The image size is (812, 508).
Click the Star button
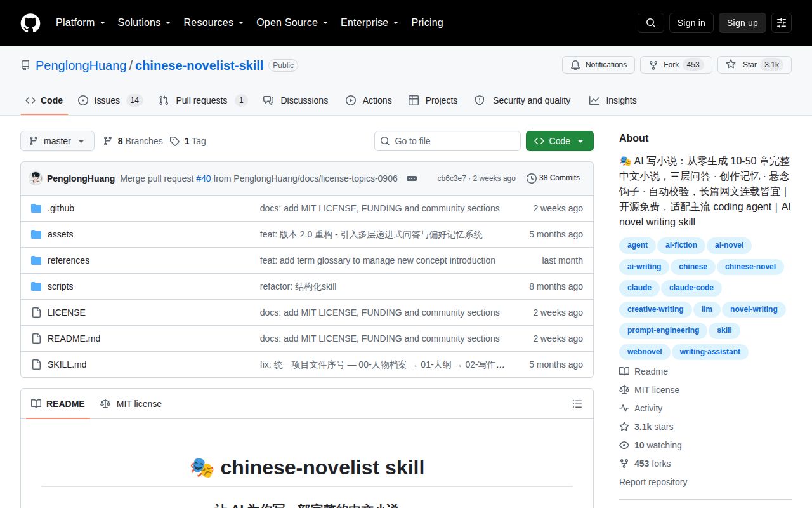coord(754,65)
